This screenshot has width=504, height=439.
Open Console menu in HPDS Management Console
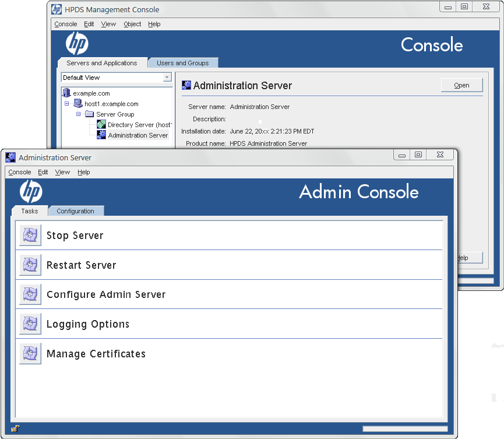66,24
